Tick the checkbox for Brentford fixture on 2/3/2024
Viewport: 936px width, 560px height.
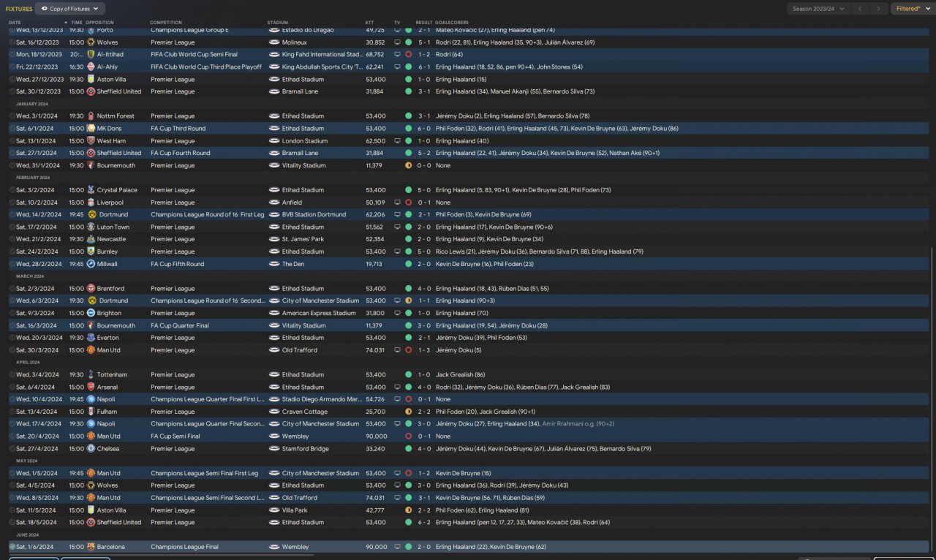[x=12, y=289]
